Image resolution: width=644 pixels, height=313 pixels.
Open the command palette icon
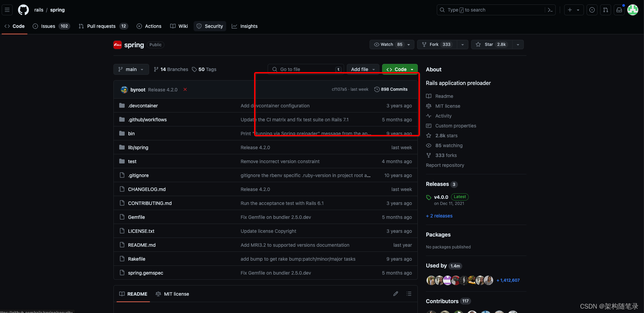click(x=550, y=10)
